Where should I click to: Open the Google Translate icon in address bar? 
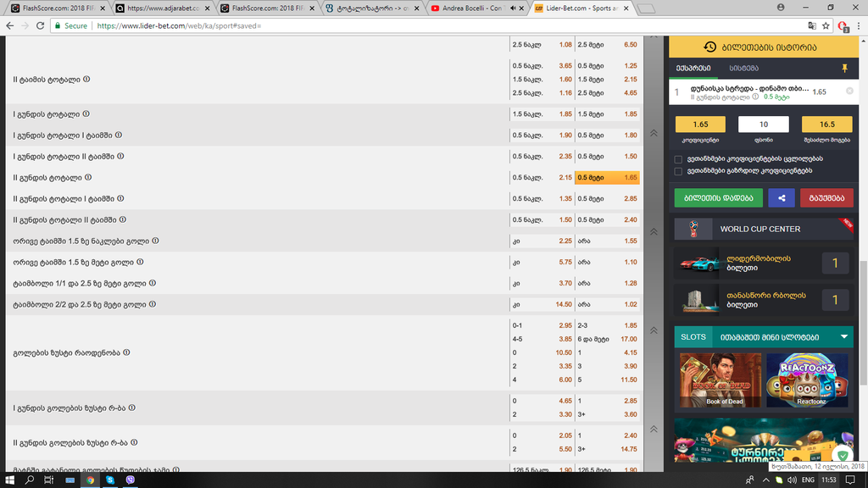[x=812, y=25]
